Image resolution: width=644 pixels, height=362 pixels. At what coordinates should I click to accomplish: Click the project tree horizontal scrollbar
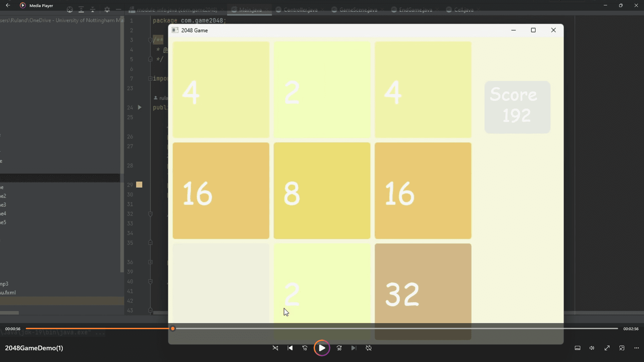point(9,313)
